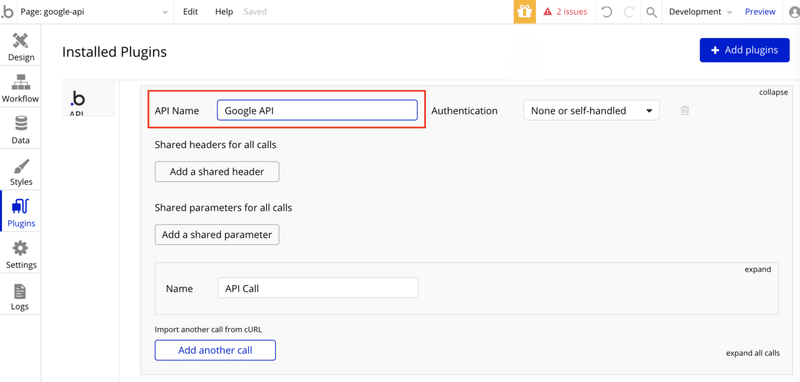The height and width of the screenshot is (382, 800).
Task: Click the Installed Plugins heading
Action: pyautogui.click(x=114, y=52)
